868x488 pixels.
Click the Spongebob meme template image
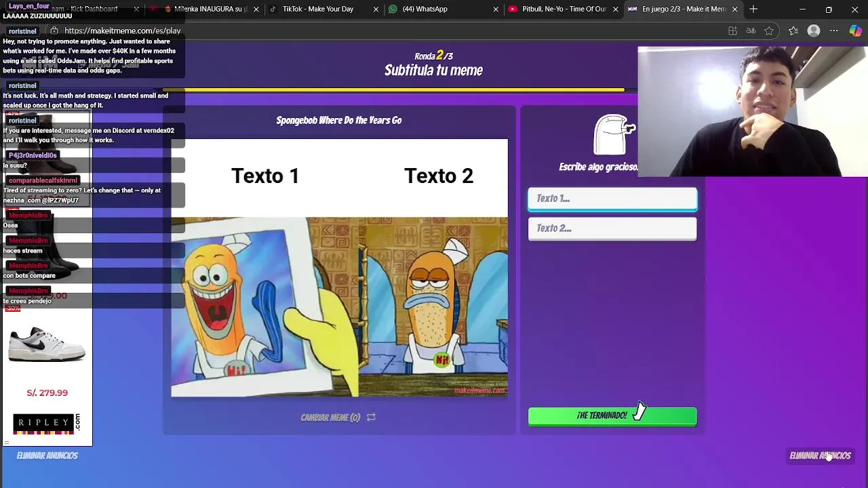click(x=339, y=268)
